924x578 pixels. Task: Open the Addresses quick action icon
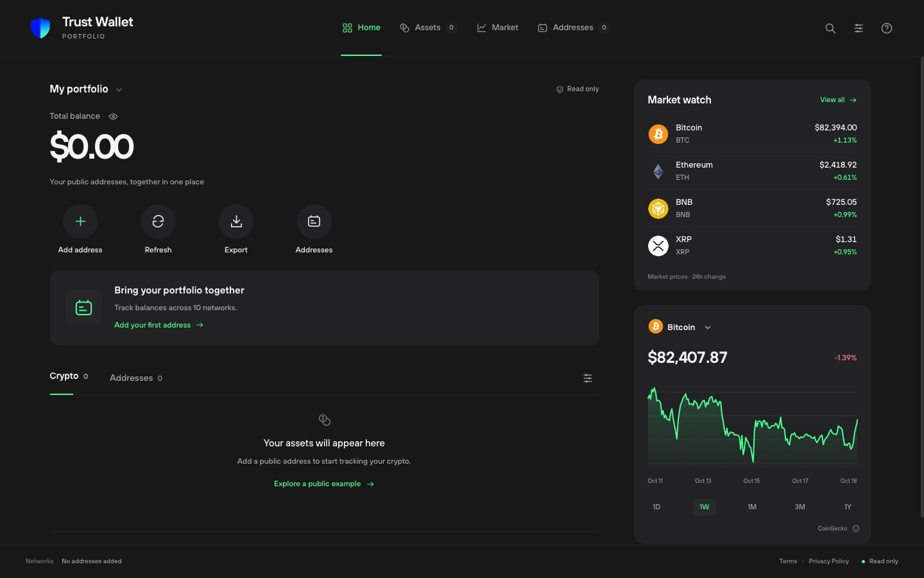click(314, 222)
